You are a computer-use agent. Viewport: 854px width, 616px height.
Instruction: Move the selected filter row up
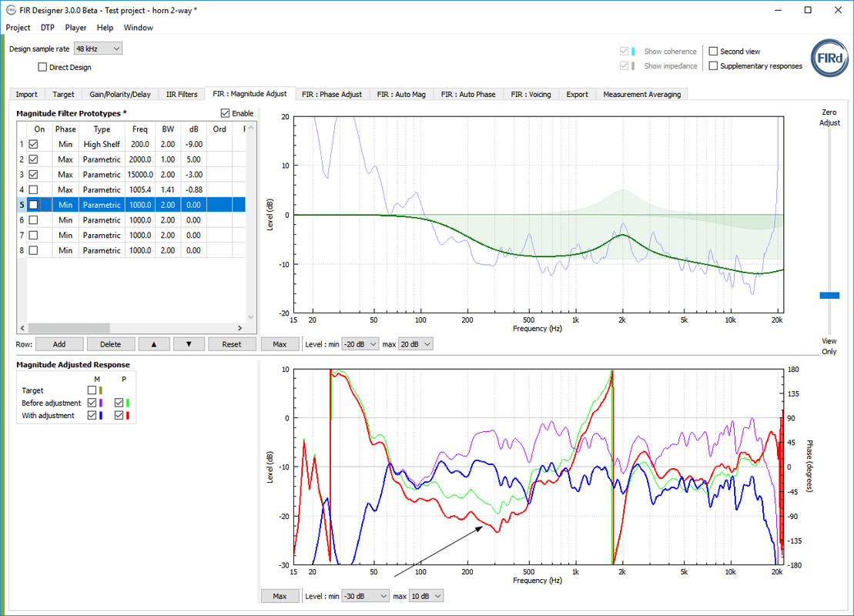point(154,343)
